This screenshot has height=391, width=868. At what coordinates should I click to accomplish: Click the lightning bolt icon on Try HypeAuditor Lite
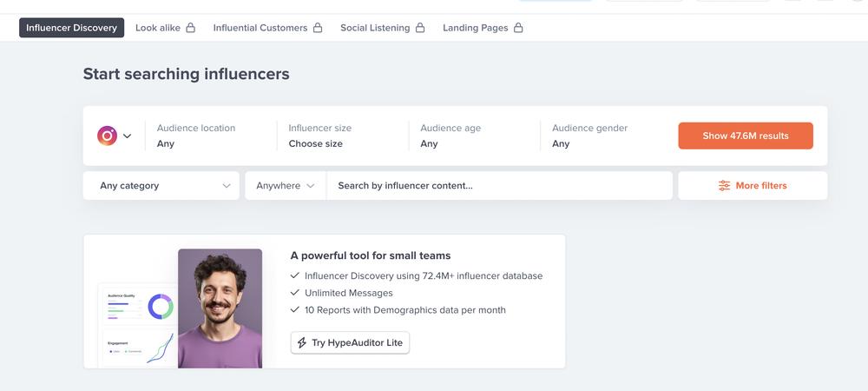point(302,343)
